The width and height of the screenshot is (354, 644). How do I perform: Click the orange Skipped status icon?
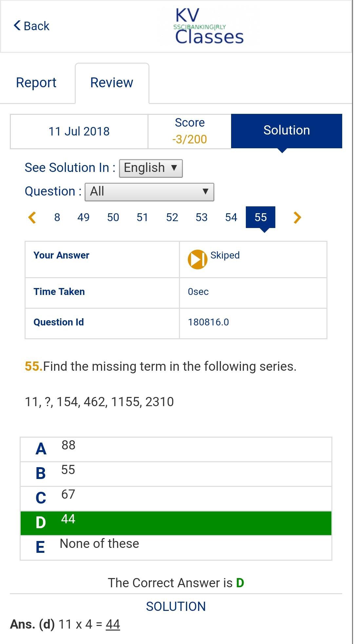click(x=197, y=259)
